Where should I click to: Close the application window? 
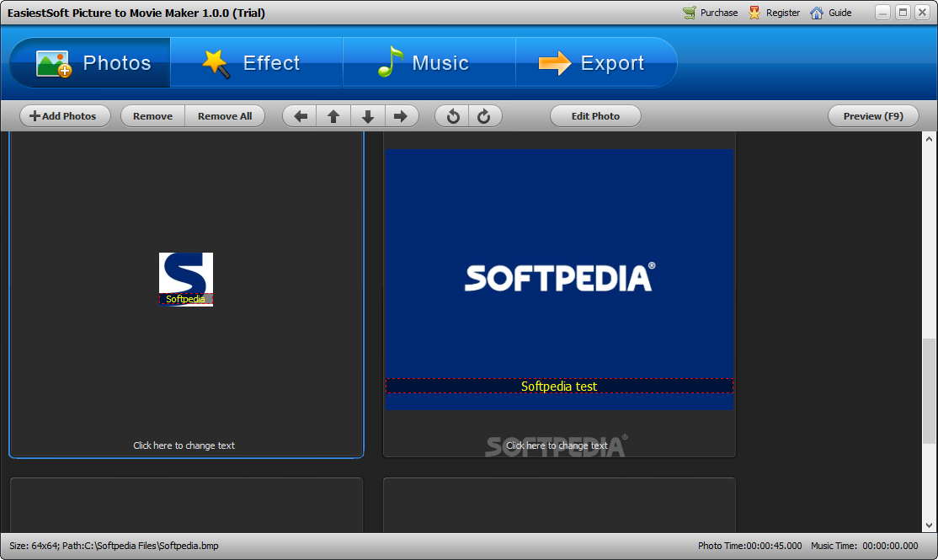(923, 13)
